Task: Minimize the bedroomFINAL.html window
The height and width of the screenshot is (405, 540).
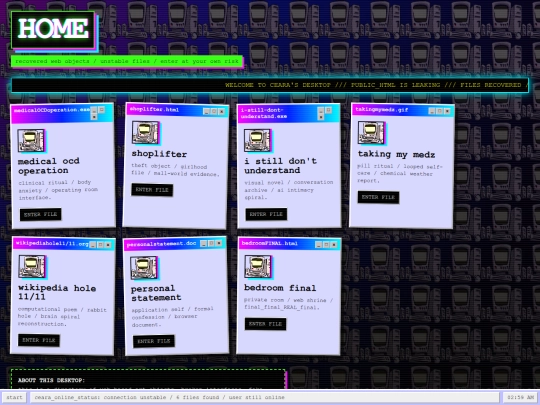Action: 319,245
